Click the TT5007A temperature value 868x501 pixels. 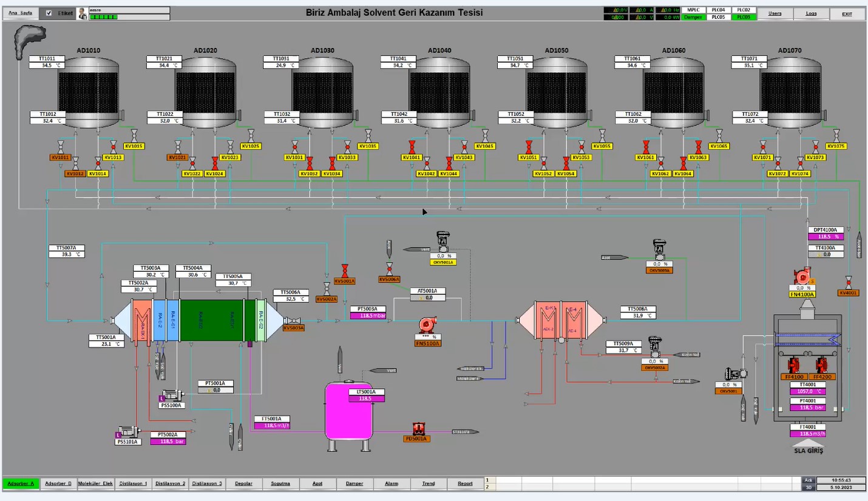coord(66,254)
